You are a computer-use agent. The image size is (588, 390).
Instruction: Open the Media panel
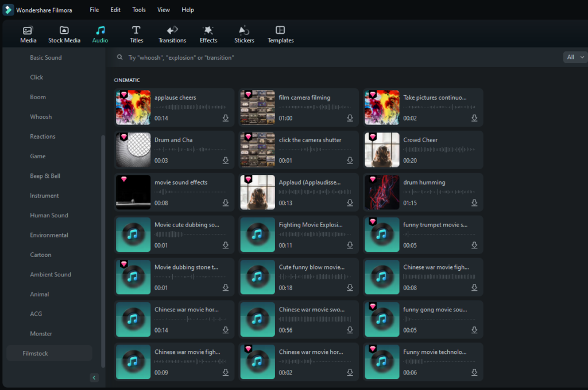(28, 33)
